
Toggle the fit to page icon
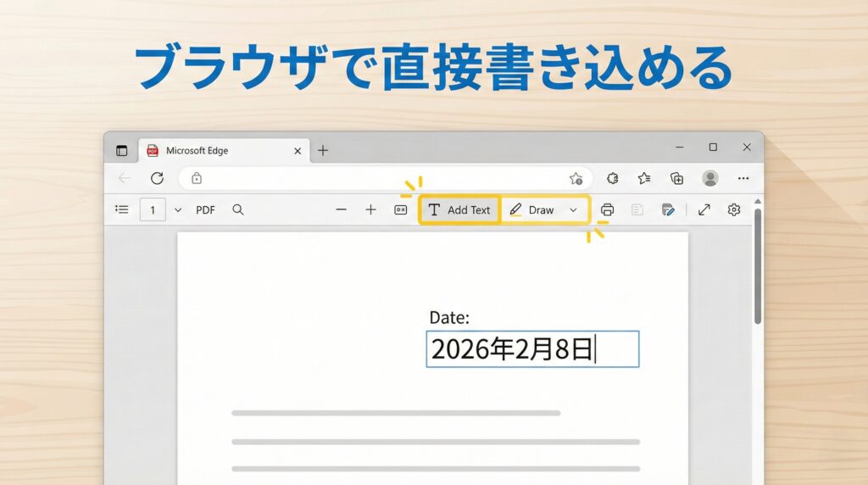tap(401, 210)
